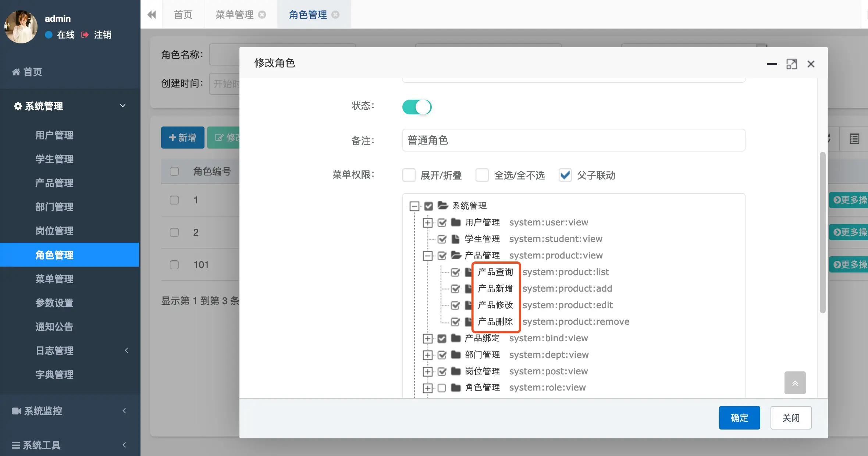Expand the 用户管理 tree node
The width and height of the screenshot is (868, 456).
[427, 222]
